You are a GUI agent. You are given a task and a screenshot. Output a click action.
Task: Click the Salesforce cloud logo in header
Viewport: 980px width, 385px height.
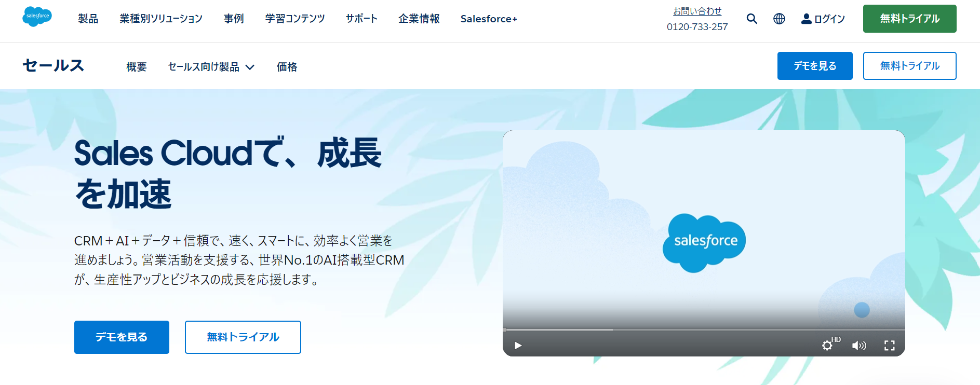(37, 17)
